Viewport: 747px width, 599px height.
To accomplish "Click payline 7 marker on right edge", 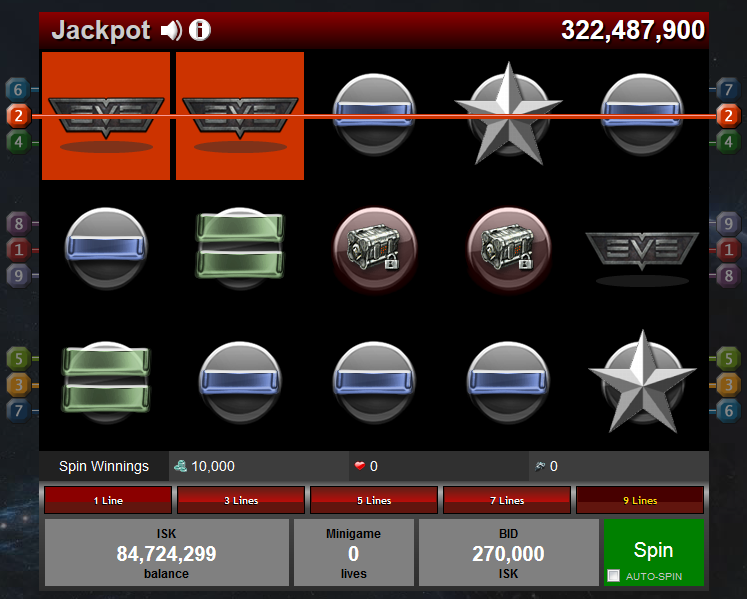I will (x=728, y=89).
